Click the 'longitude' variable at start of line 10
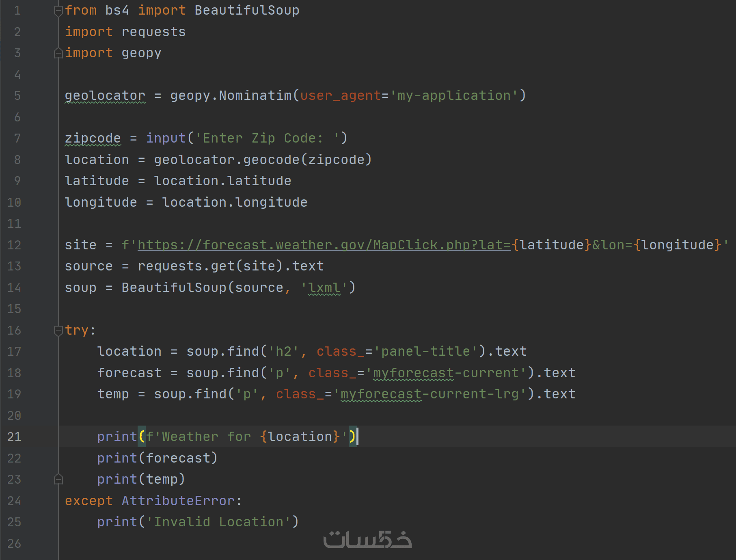736x560 pixels. pos(101,202)
